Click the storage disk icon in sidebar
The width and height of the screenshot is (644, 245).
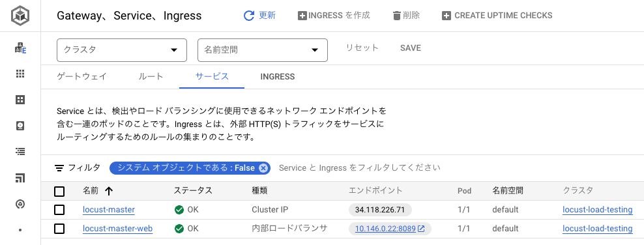pyautogui.click(x=20, y=126)
